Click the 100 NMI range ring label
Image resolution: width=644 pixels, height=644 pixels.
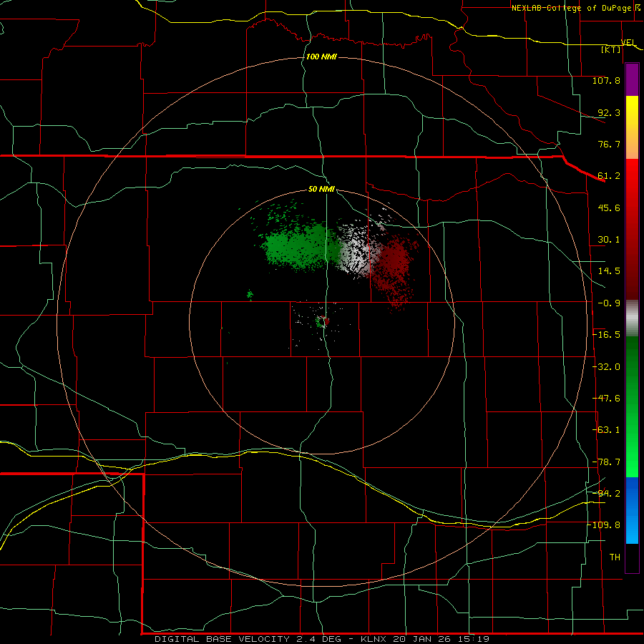321,57
